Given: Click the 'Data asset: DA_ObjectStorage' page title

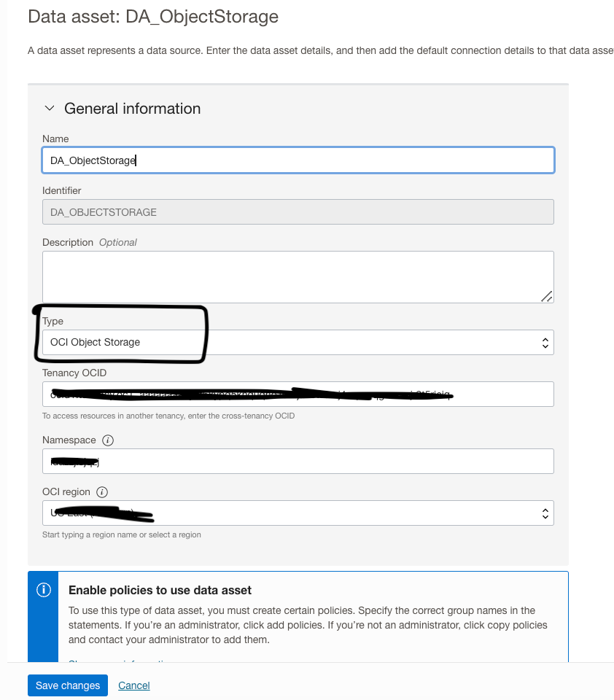Looking at the screenshot, I should pos(153,17).
